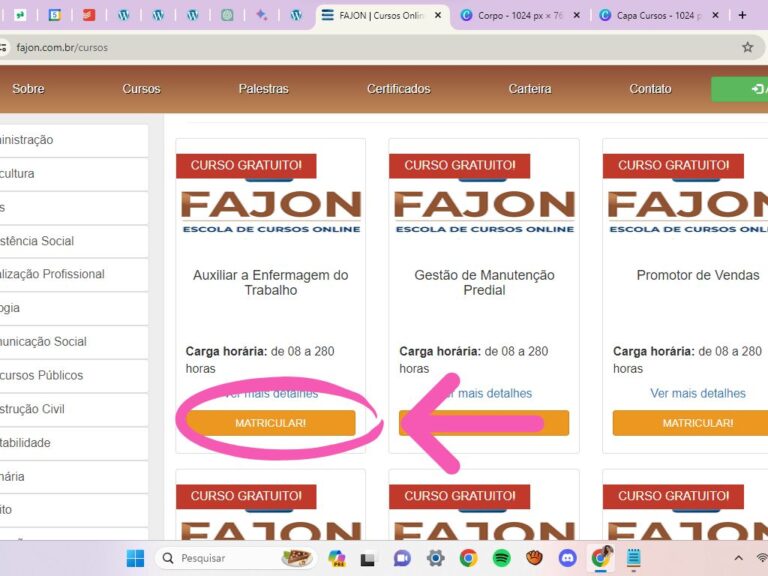This screenshot has height=576, width=768.
Task: Open Ver mais detalhes for Promotor de Vendas
Action: [x=697, y=393]
